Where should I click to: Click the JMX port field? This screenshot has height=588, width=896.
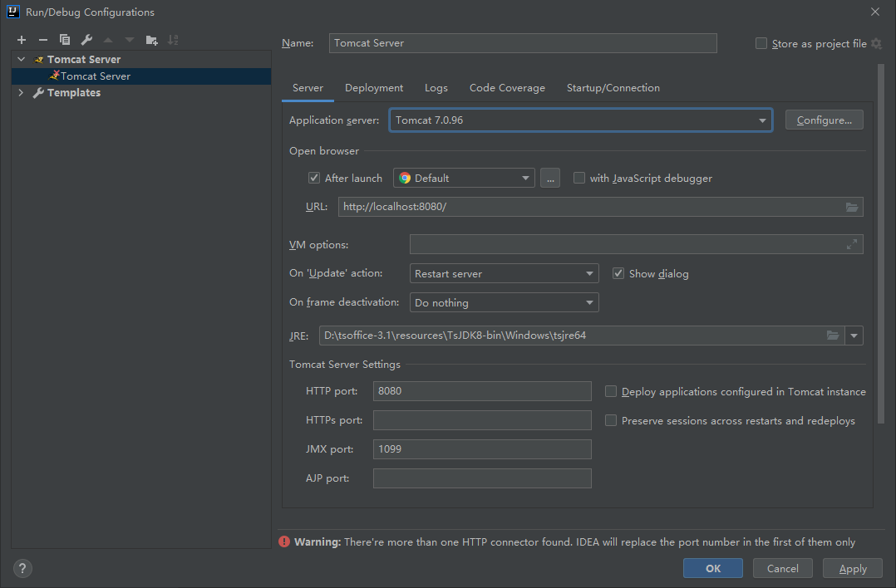[x=482, y=449]
